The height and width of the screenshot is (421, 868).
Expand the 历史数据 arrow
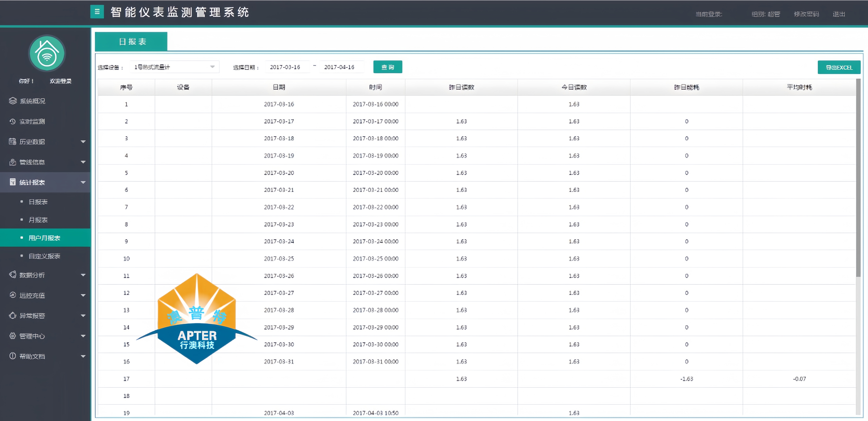(x=83, y=142)
